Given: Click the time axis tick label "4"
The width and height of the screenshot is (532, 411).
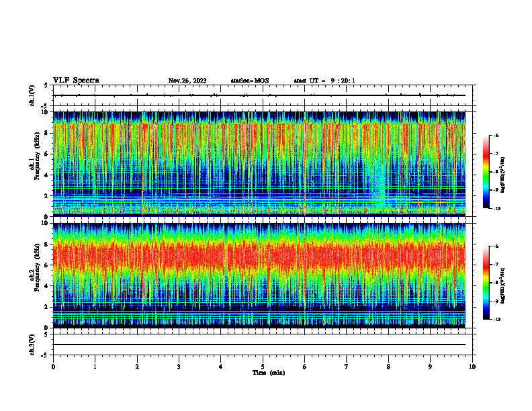Looking at the screenshot, I should pyautogui.click(x=221, y=367).
